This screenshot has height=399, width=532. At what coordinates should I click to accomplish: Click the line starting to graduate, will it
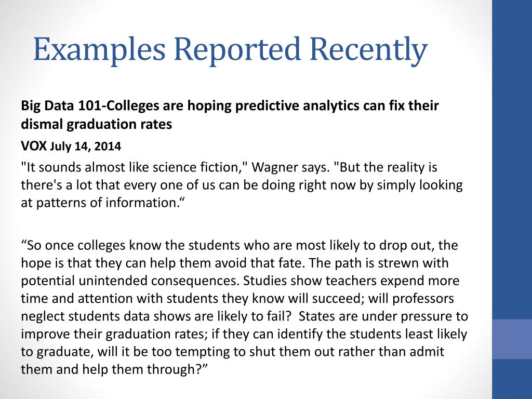tap(232, 352)
